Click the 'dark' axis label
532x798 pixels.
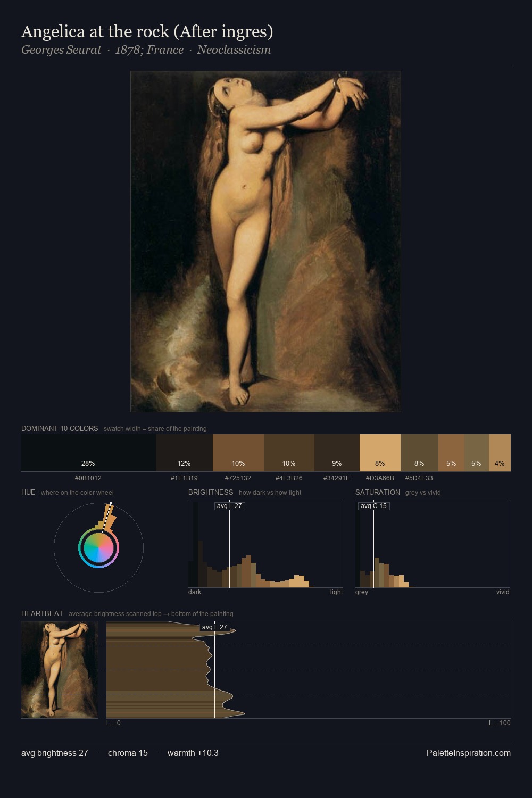point(195,592)
